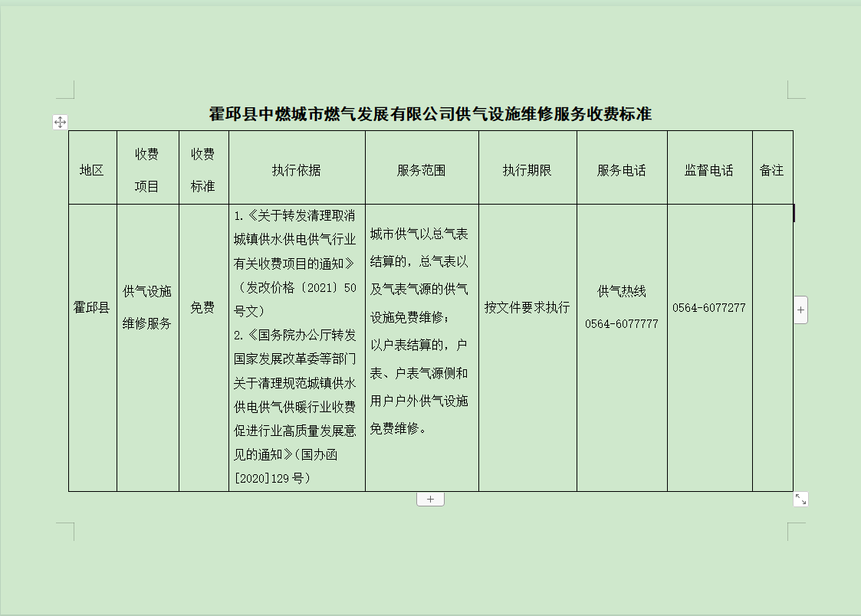Click the 免费 cell

click(x=202, y=307)
